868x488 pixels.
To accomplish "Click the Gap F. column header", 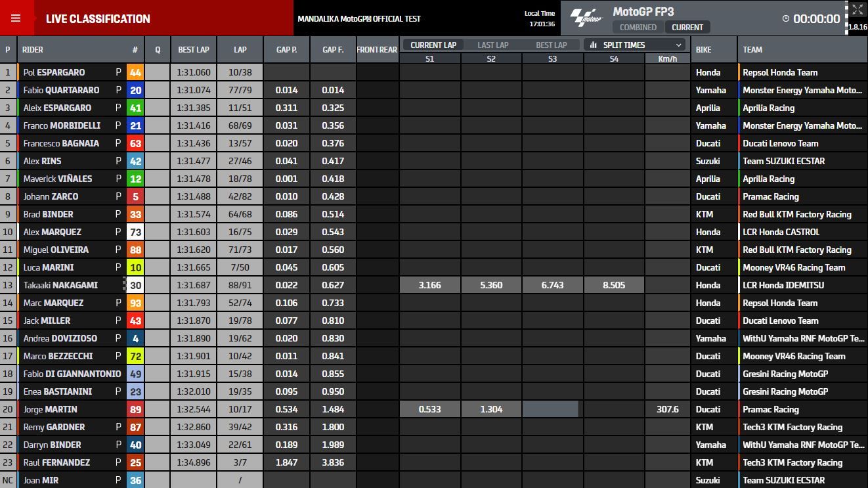I will pos(333,50).
